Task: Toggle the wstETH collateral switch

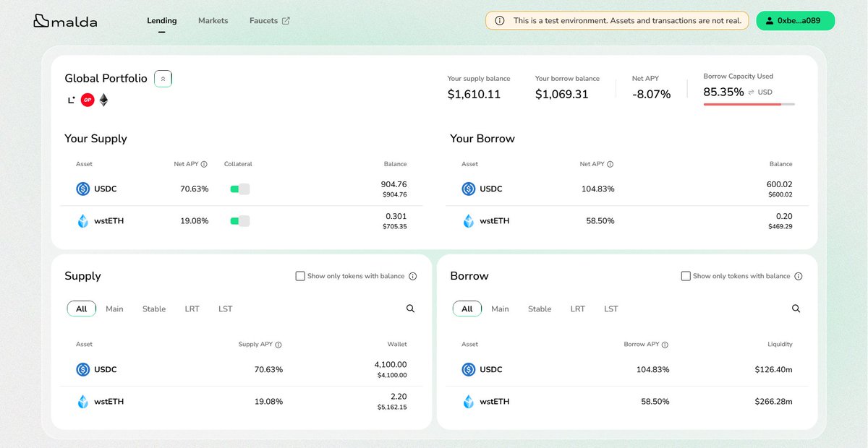Action: (239, 221)
